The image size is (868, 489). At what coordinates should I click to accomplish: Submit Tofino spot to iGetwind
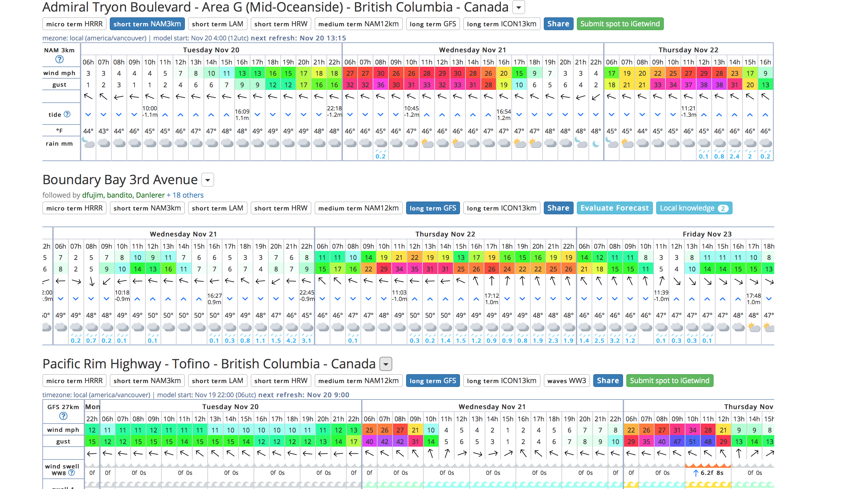click(670, 381)
